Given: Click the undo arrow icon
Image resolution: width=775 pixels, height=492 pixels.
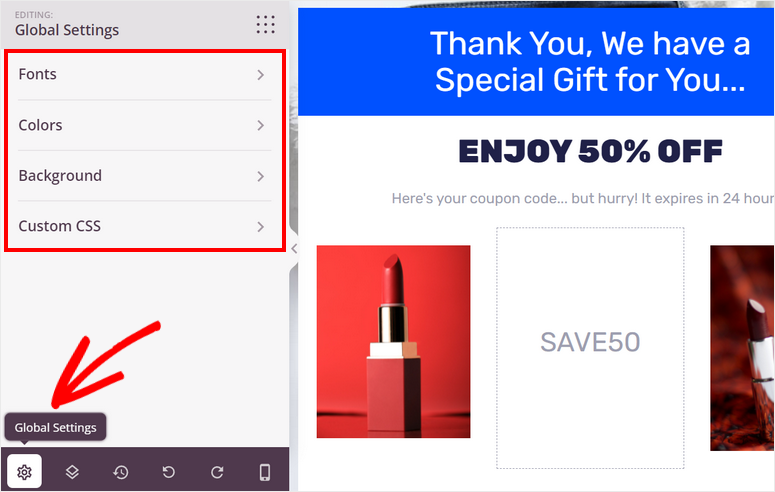Looking at the screenshot, I should [169, 472].
